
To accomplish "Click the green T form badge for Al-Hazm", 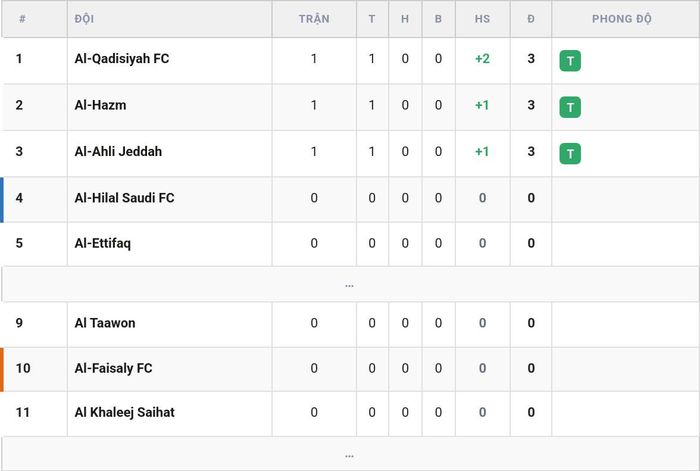I will pos(570,107).
